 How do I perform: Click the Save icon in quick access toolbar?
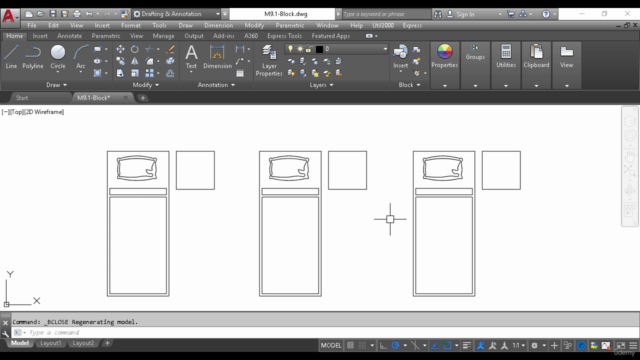53,14
